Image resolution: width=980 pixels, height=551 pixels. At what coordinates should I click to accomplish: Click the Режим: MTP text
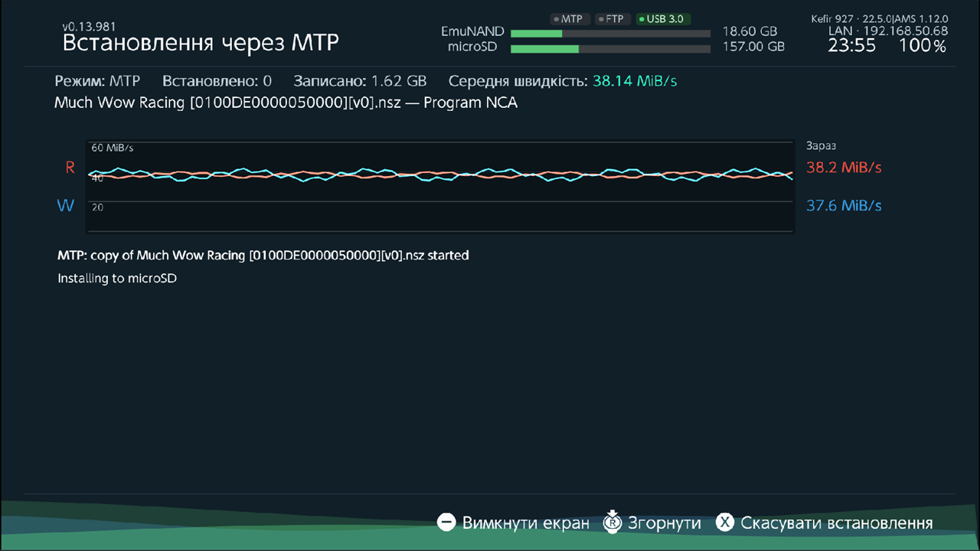[x=97, y=81]
